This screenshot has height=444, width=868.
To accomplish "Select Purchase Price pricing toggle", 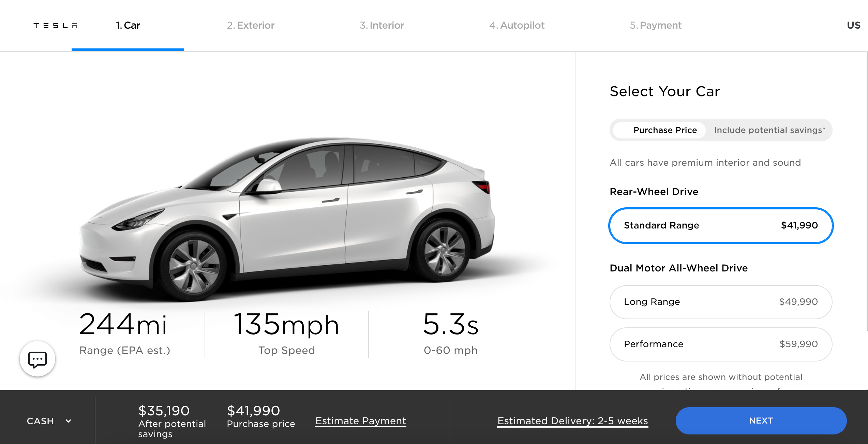I will point(658,130).
